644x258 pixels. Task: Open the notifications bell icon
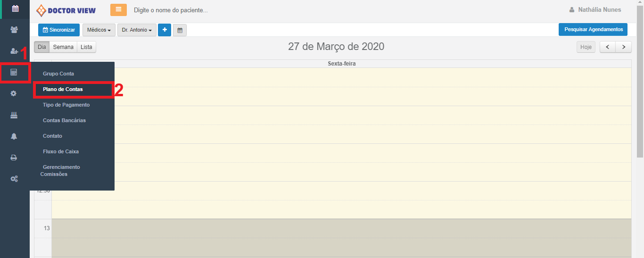coord(14,136)
